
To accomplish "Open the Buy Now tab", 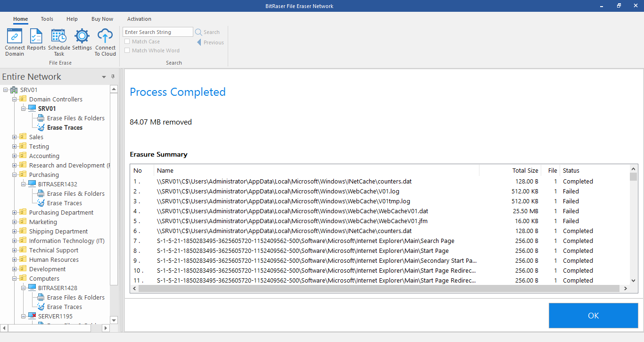I will pos(102,19).
